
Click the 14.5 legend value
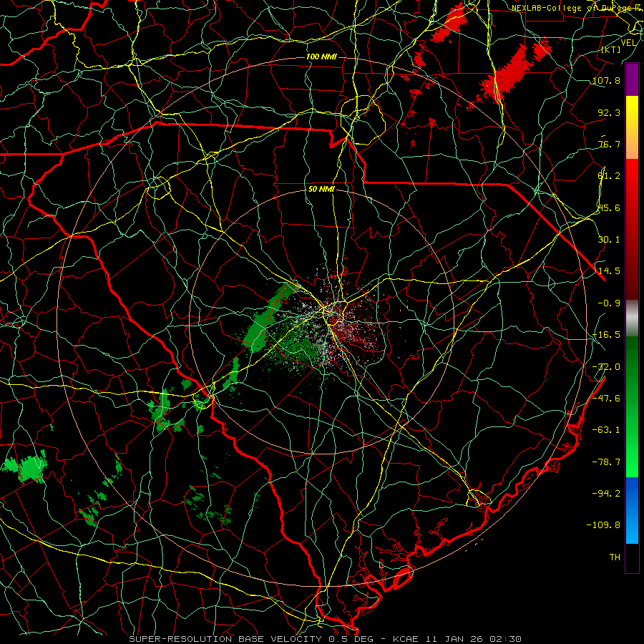[609, 271]
